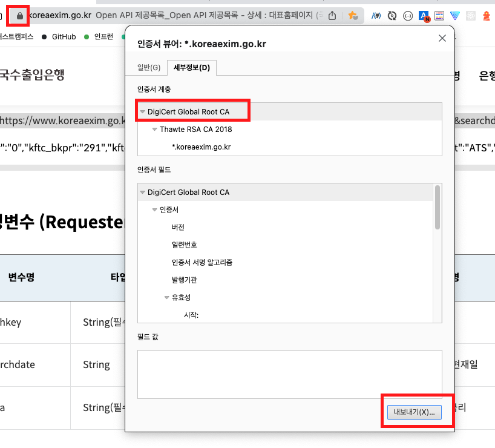Click the 수출입은행 logo on the page
This screenshot has height=448, width=495.
pos(32,75)
